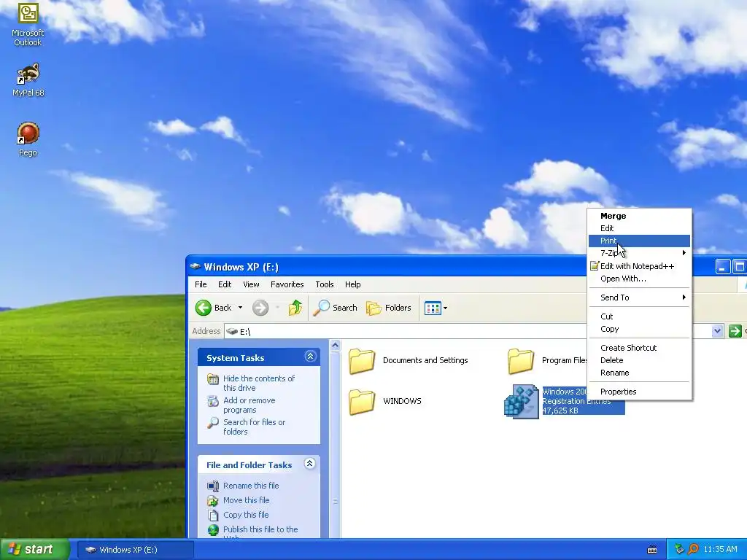Viewport: 747px width, 560px height.
Task: Click the orange magnifier tray icon
Action: pyautogui.click(x=693, y=550)
